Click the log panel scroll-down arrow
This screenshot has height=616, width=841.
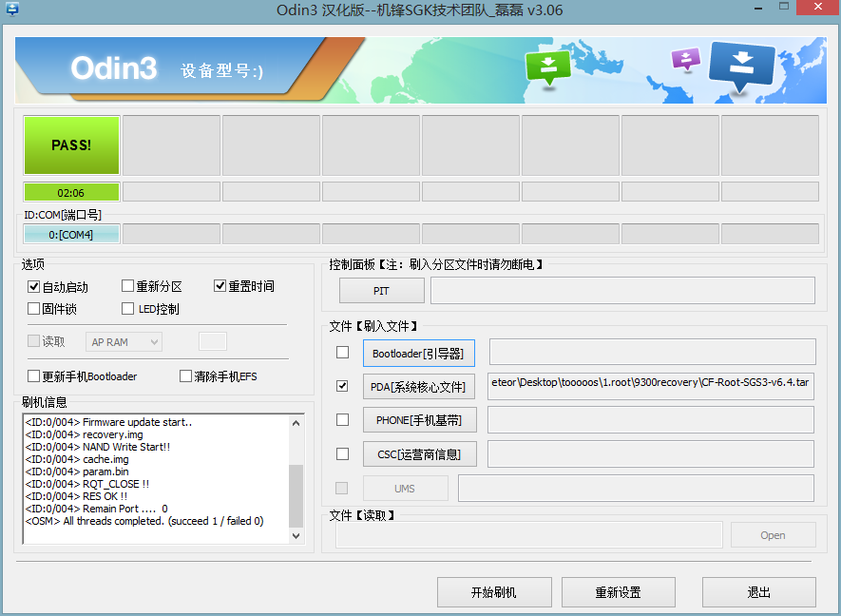coord(296,535)
